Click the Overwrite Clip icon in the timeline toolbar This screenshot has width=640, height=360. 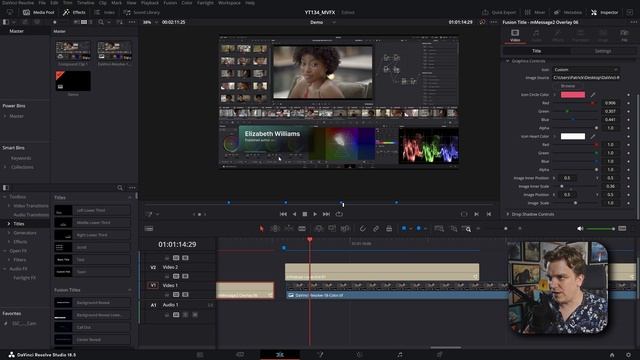332,229
